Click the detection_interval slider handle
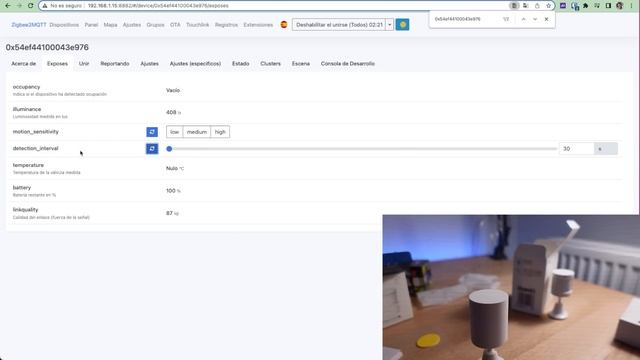The image size is (640, 360). click(x=169, y=149)
